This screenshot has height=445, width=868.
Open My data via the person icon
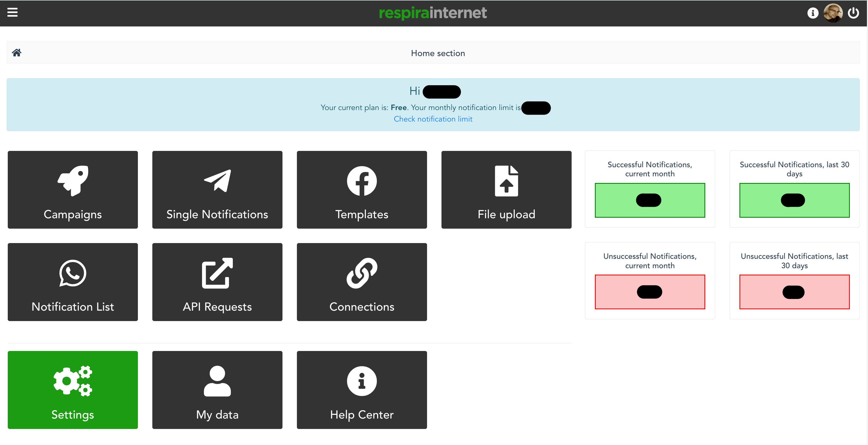point(217,381)
